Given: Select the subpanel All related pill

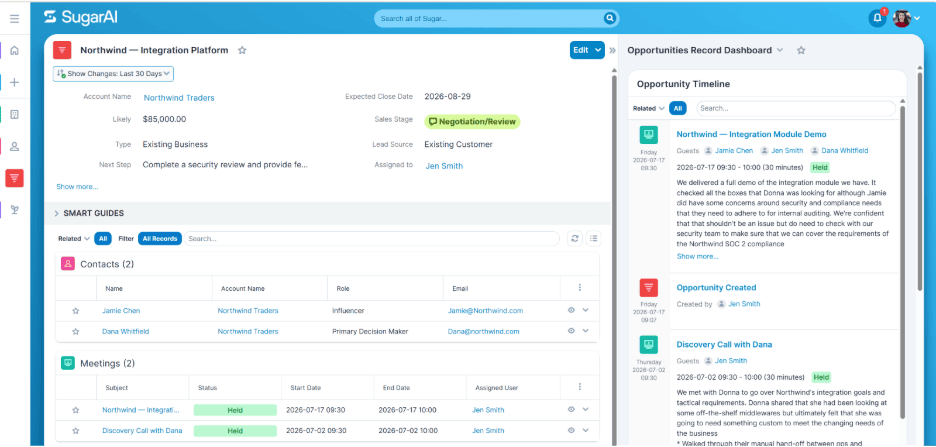Looking at the screenshot, I should (103, 239).
